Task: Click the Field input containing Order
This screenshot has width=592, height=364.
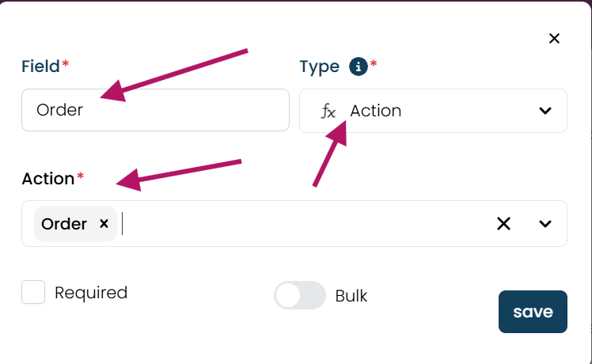Action: click(x=156, y=110)
